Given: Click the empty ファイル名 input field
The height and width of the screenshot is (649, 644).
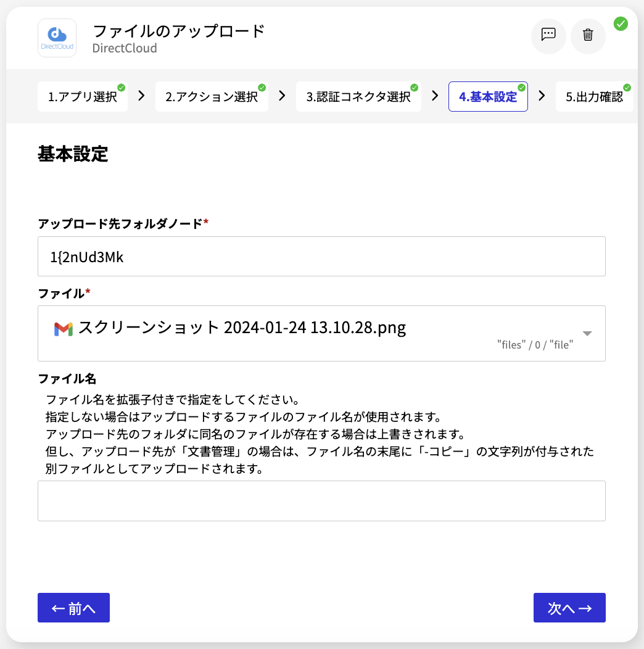Looking at the screenshot, I should (321, 501).
